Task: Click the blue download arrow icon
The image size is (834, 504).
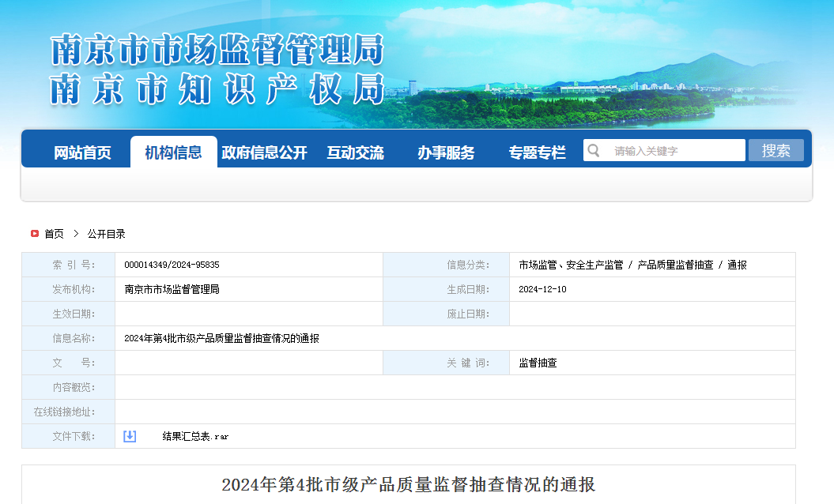Action: tap(130, 437)
